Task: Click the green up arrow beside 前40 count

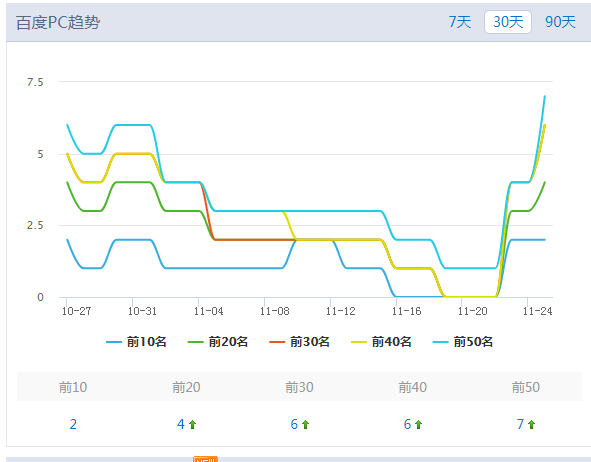Action: pos(418,425)
